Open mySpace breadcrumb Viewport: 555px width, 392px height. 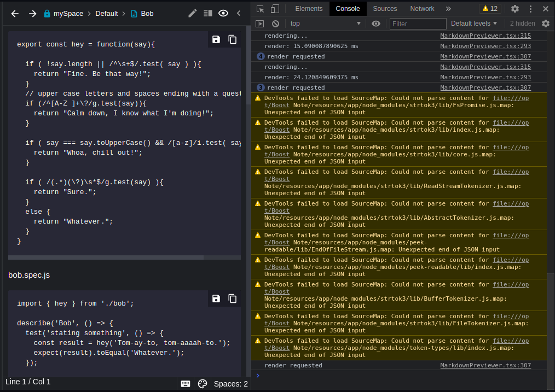coord(68,14)
